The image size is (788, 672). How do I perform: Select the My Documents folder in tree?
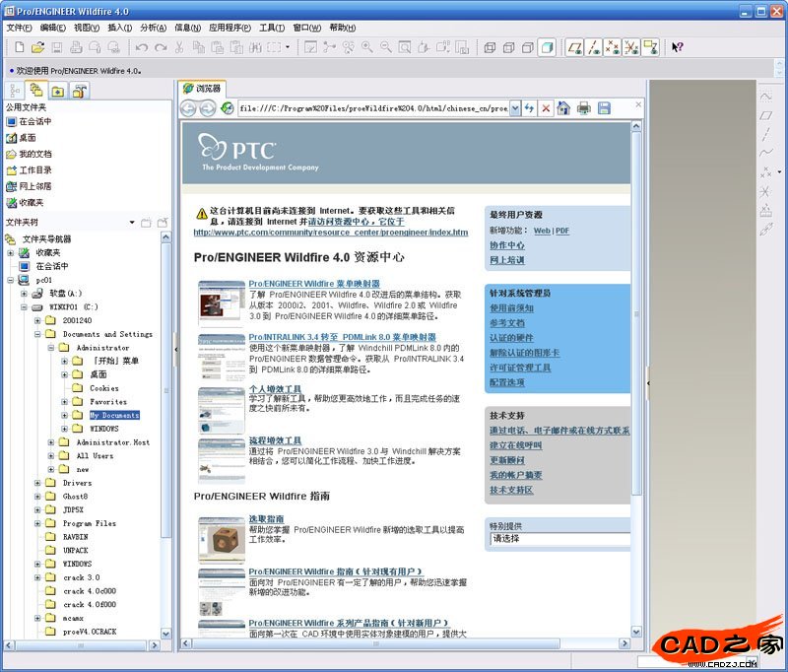click(x=114, y=415)
